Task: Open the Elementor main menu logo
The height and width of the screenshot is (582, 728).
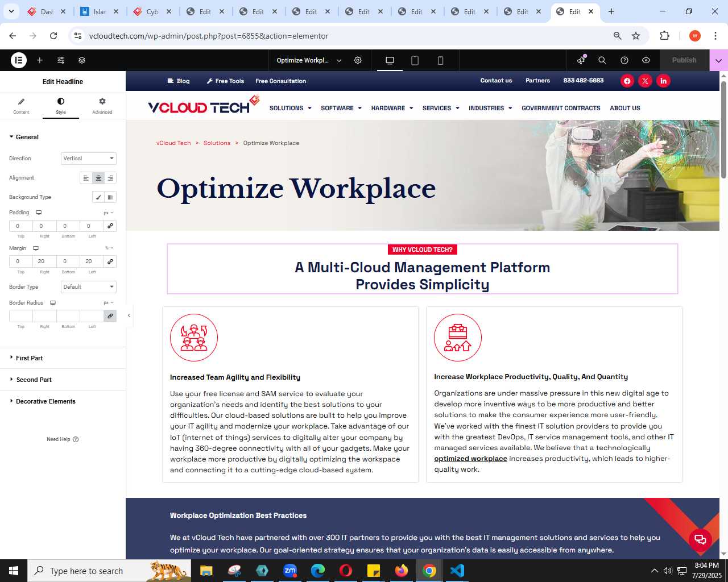Action: pos(19,60)
